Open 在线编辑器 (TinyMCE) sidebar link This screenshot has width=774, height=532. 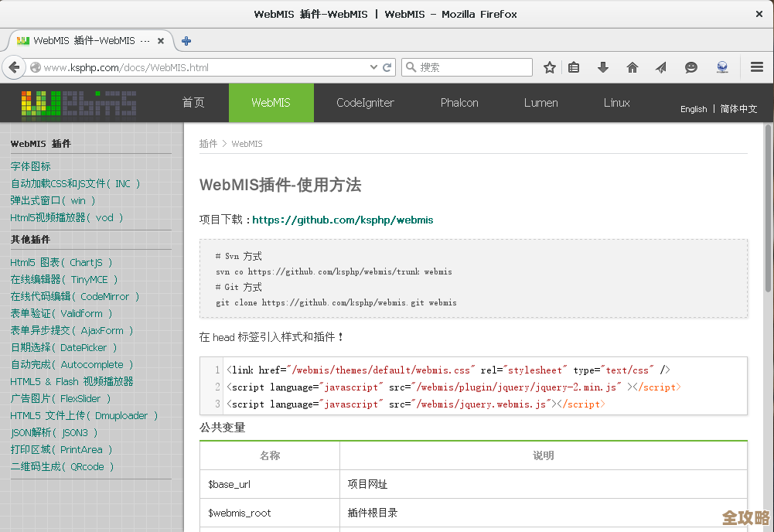[x=64, y=279]
